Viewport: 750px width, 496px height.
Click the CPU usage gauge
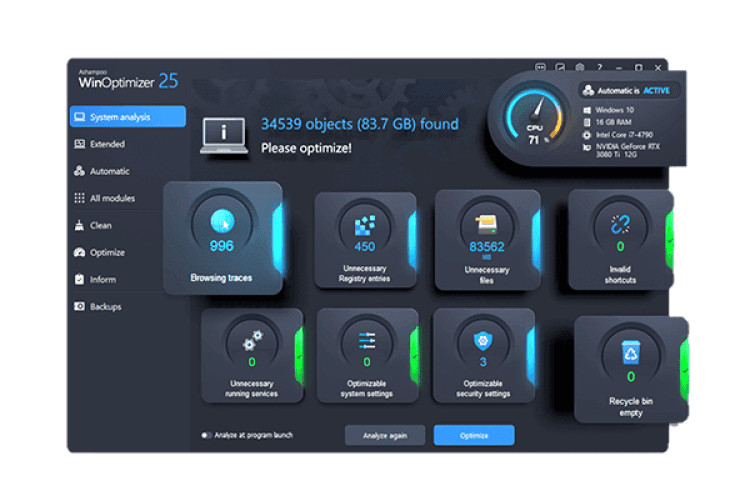pyautogui.click(x=535, y=116)
